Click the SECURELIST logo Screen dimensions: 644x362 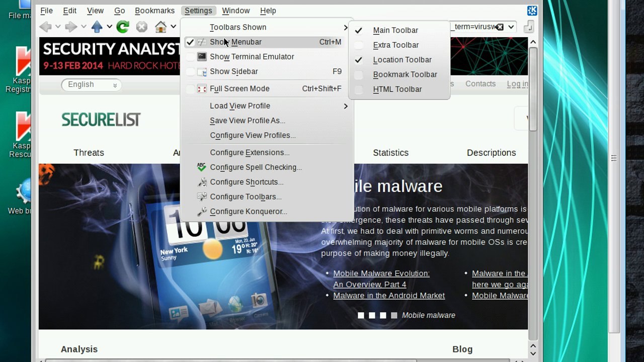(x=101, y=120)
